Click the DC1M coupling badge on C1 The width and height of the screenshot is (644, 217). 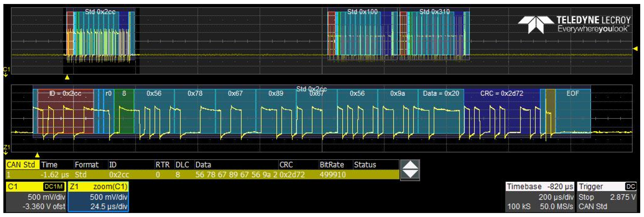(54, 187)
